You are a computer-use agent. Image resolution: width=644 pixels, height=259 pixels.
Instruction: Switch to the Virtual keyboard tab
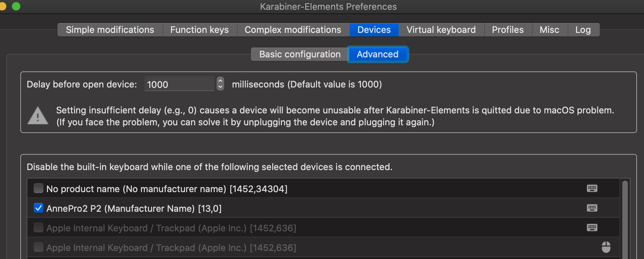point(440,30)
